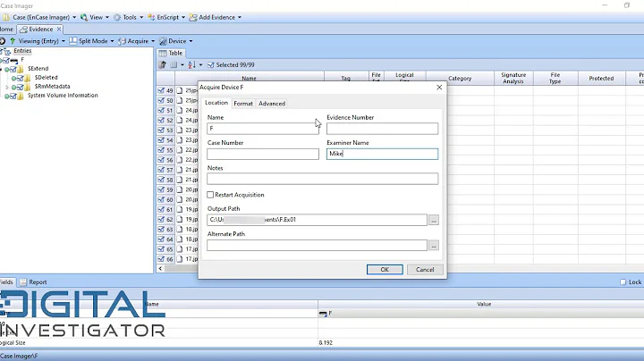
Task: Click the File Type column header
Action: 555,78
